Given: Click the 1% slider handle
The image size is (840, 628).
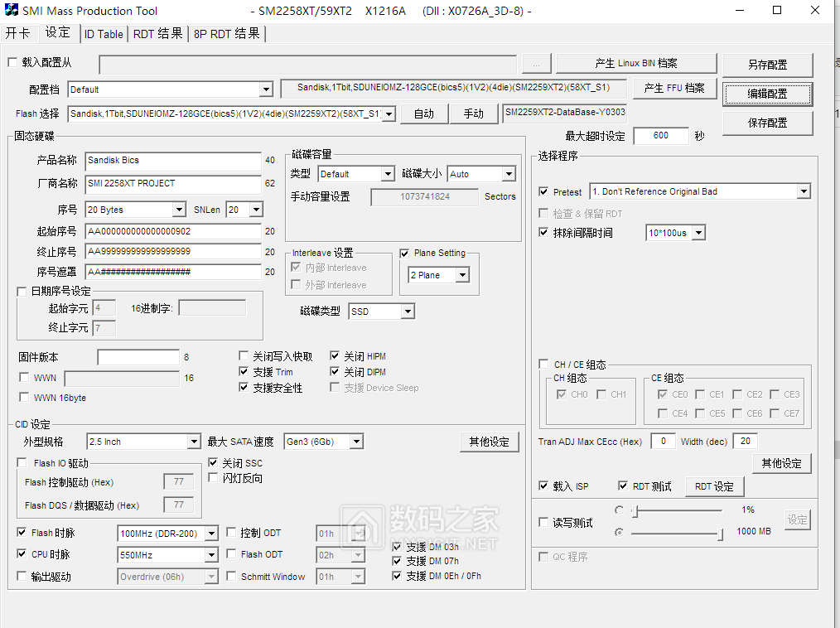Looking at the screenshot, I should [635, 510].
